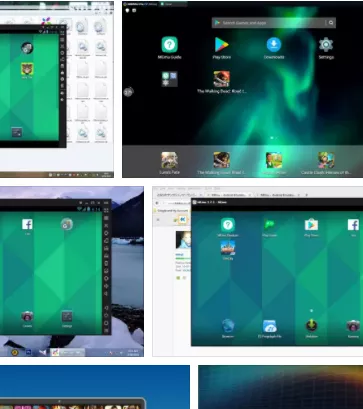Open the ES File Explorer app icon
Viewport: 363px width, 409px height.
(270, 326)
